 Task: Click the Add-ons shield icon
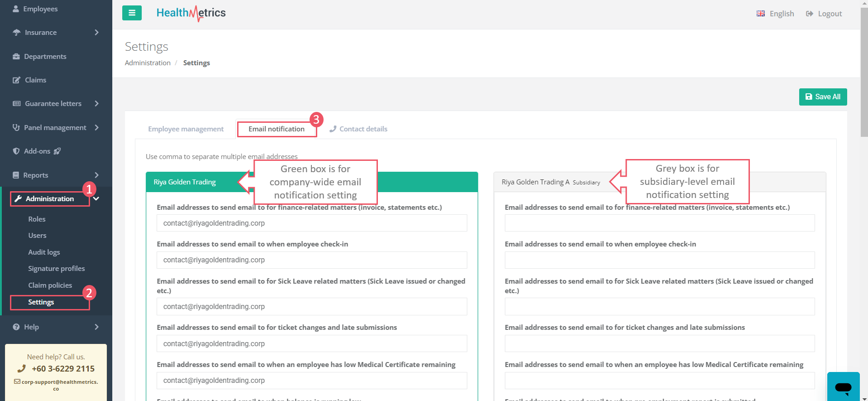(x=16, y=151)
